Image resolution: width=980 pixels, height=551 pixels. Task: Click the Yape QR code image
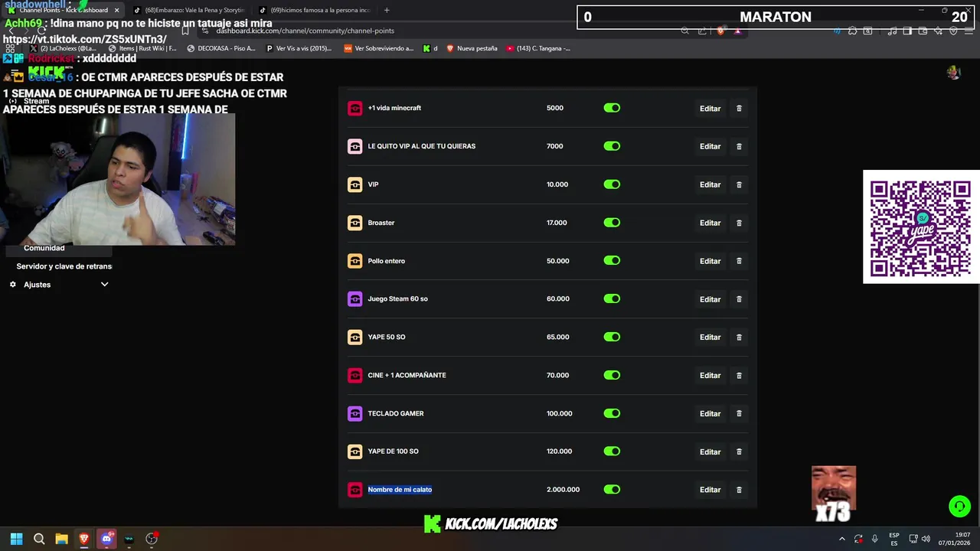(921, 227)
